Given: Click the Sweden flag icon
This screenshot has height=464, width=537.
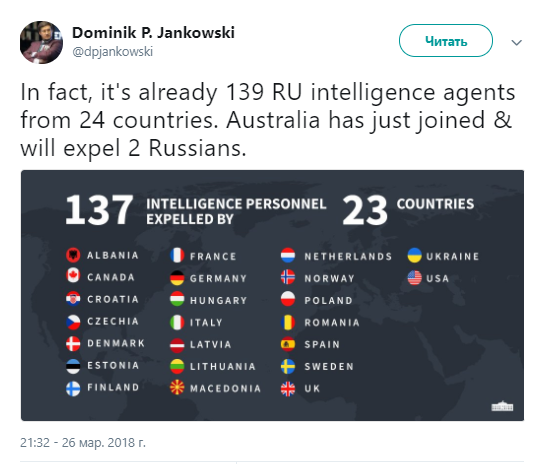Looking at the screenshot, I should (x=288, y=366).
